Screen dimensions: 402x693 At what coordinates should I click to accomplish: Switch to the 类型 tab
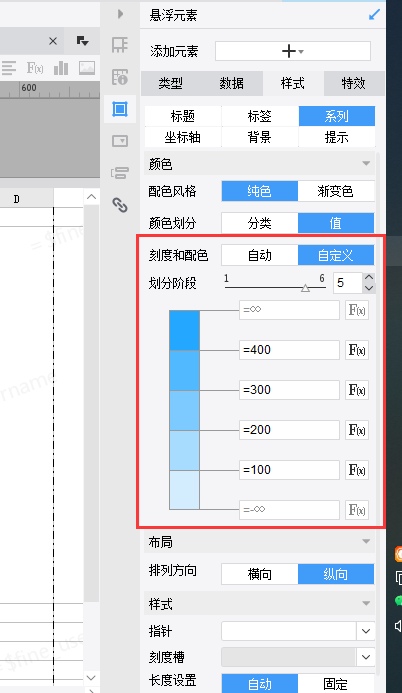pyautogui.click(x=171, y=83)
